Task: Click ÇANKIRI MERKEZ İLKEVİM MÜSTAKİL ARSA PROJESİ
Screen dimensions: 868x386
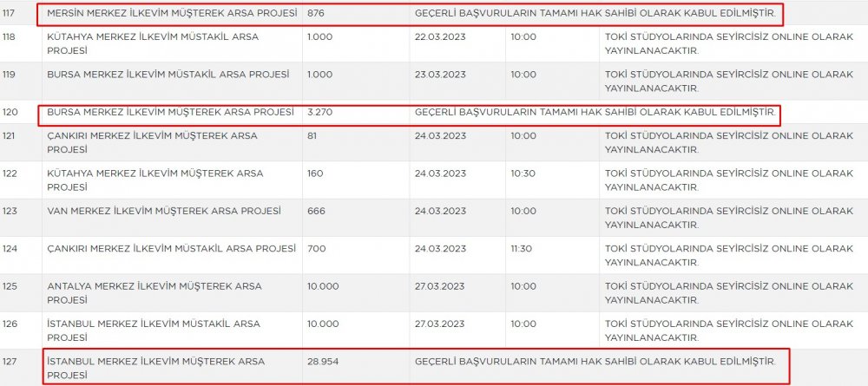Action: [172, 248]
